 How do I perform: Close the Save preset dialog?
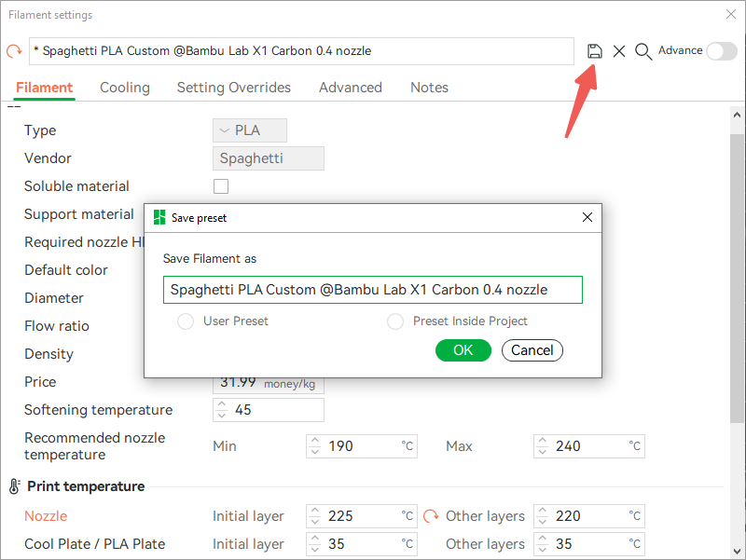coord(587,217)
